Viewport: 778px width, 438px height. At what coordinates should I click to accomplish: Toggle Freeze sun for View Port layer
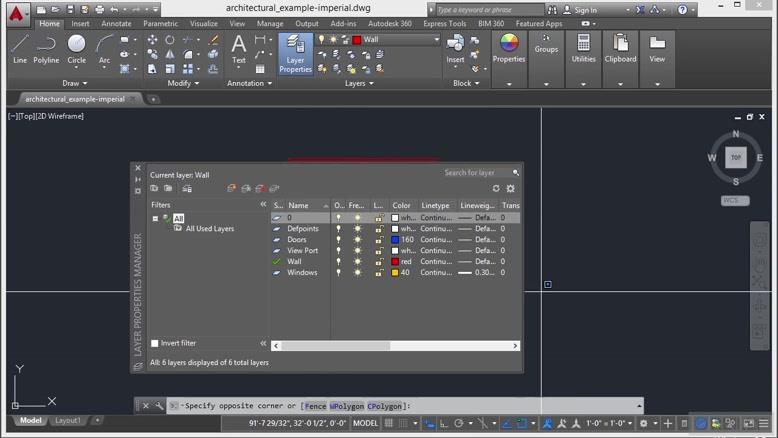point(357,250)
